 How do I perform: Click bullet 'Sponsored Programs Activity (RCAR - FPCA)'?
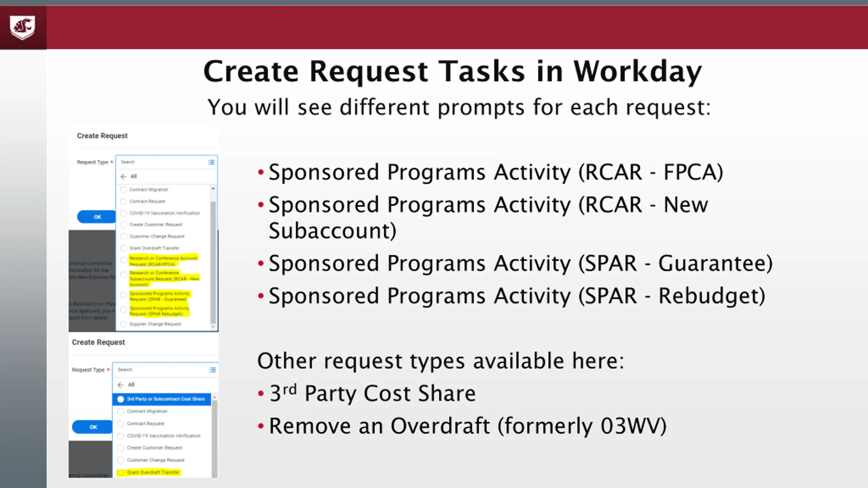pyautogui.click(x=496, y=172)
